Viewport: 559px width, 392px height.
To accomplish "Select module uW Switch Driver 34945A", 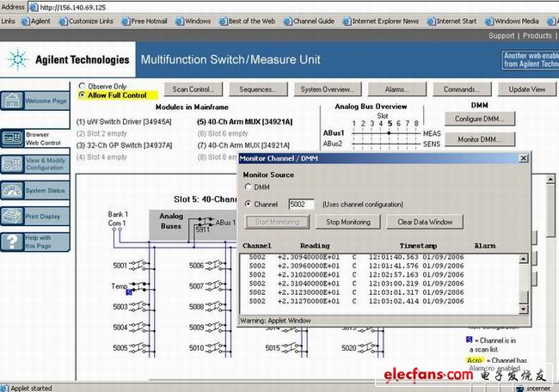I will click(x=124, y=122).
